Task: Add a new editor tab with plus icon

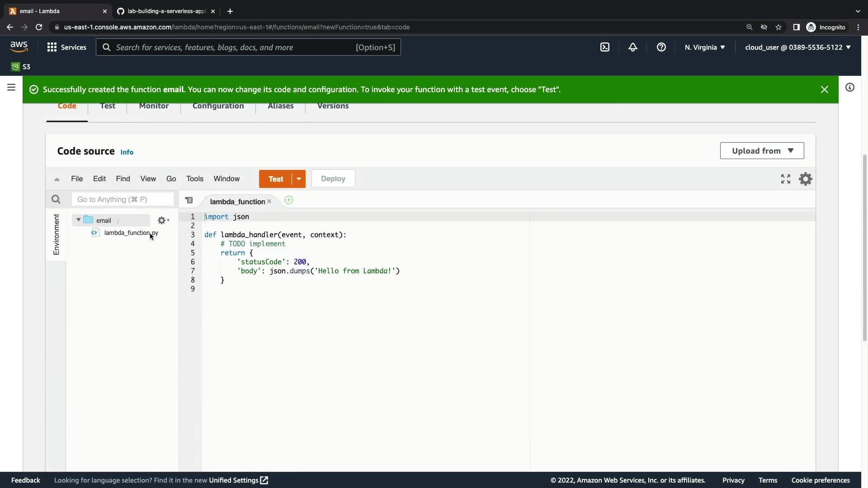Action: pyautogui.click(x=289, y=200)
